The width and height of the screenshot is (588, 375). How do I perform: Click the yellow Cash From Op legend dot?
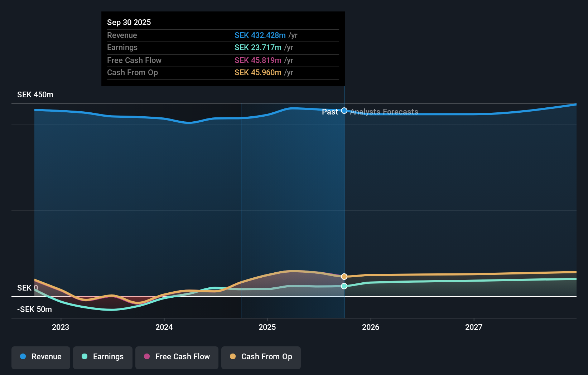click(x=232, y=357)
